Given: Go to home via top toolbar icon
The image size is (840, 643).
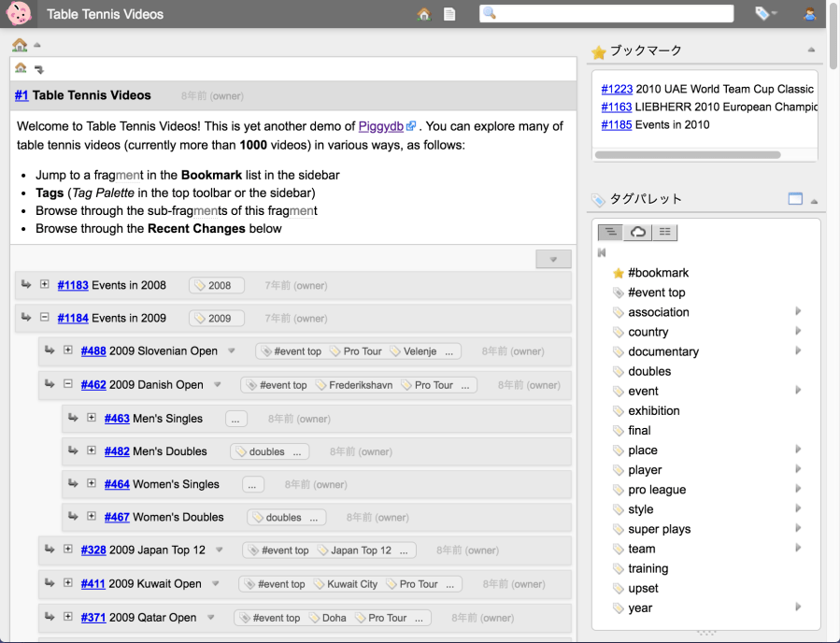Looking at the screenshot, I should [423, 14].
